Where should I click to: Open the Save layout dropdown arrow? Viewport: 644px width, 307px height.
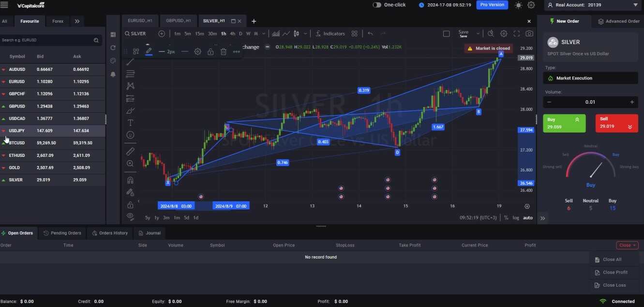click(x=477, y=33)
